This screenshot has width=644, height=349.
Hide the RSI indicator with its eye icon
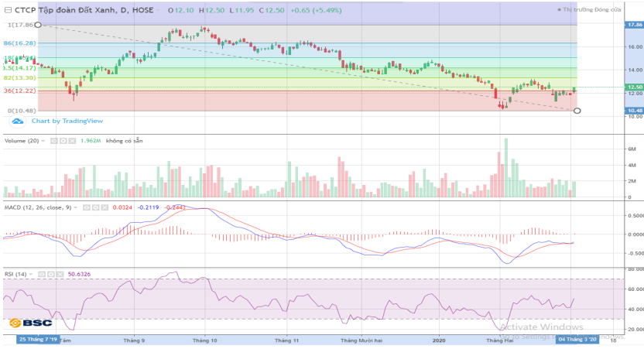(42, 274)
